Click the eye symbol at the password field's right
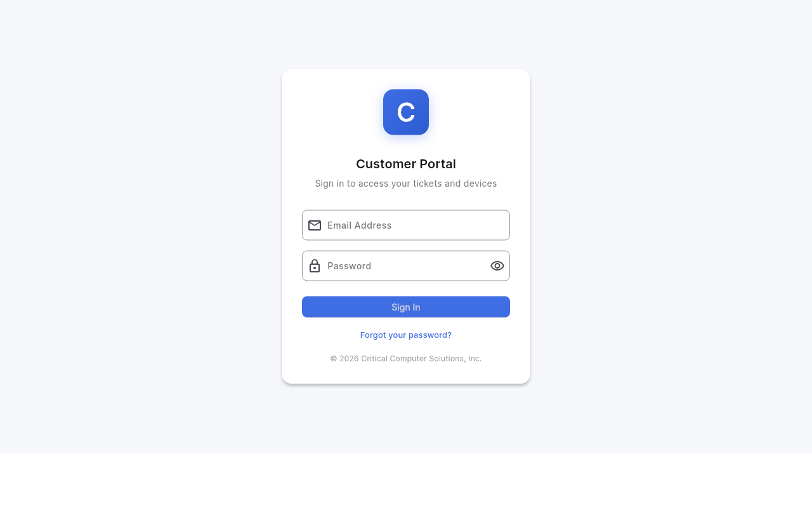Screen dimensions: 812x508 pos(497,265)
